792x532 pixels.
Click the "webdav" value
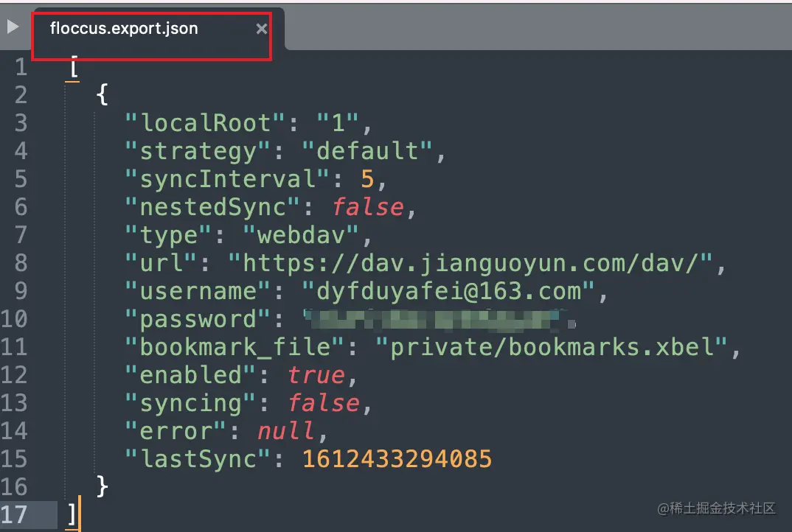point(302,235)
